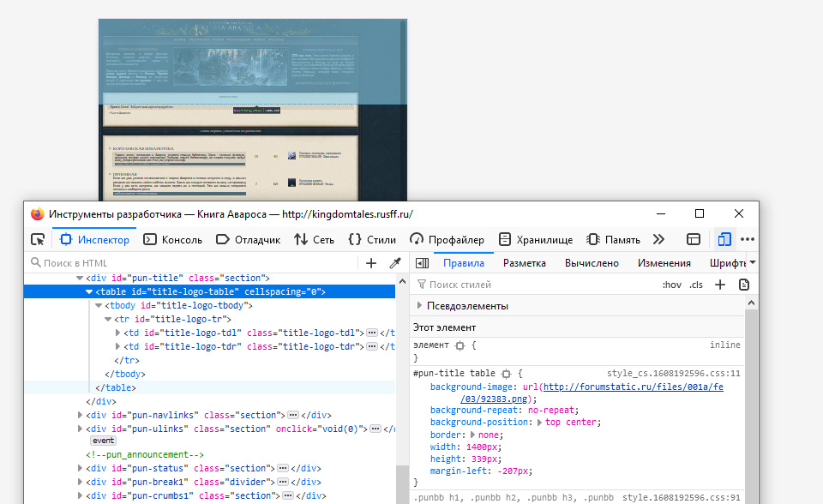
Task: Select the closing </table> tag row
Action: pyautogui.click(x=209, y=387)
